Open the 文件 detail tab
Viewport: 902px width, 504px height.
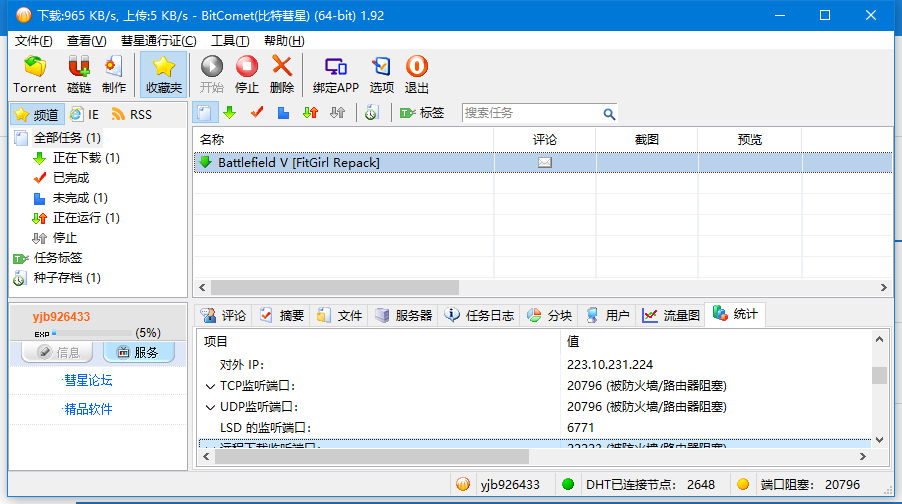pos(339,315)
